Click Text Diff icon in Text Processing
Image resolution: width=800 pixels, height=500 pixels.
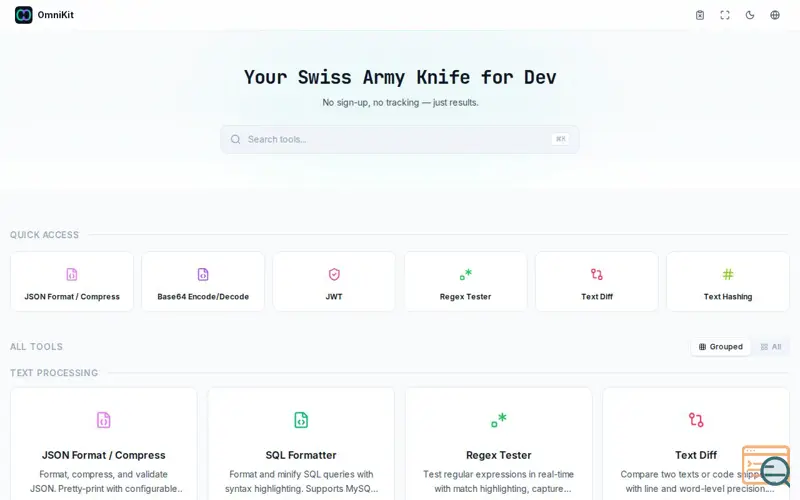(x=696, y=420)
